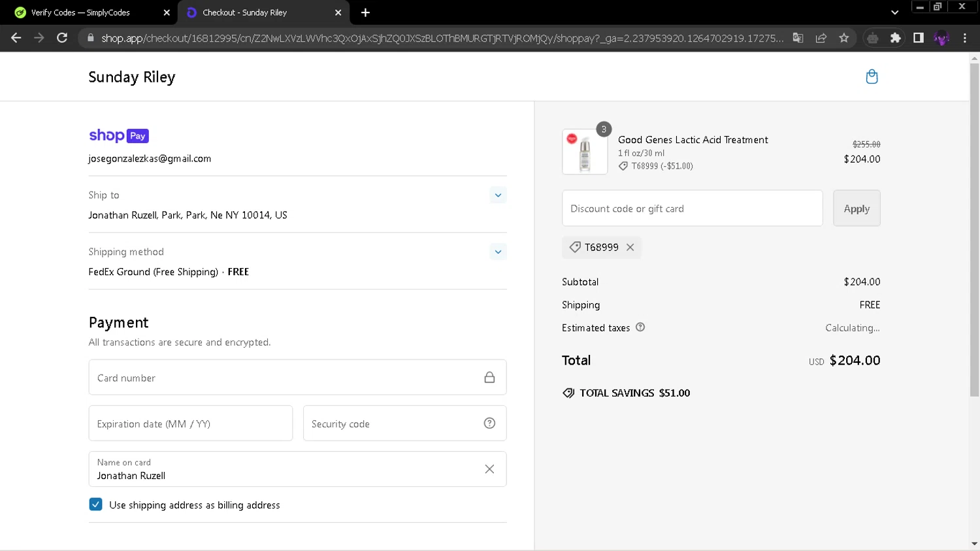Click the Good Genes Lactic Acid Treatment title
Screen dimensions: 980x551
click(x=693, y=140)
